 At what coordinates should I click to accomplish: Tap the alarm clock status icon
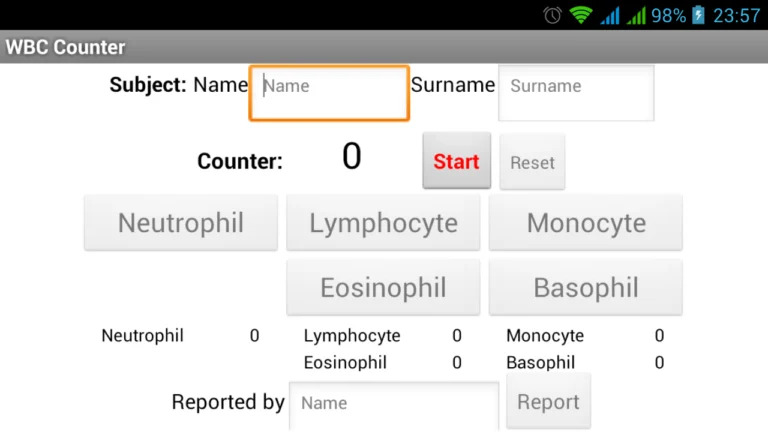(552, 15)
